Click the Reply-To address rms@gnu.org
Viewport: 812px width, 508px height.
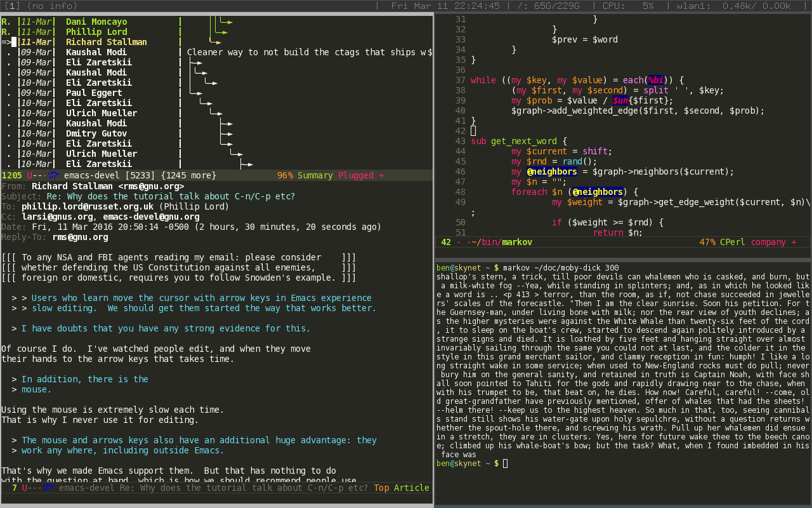coord(80,237)
